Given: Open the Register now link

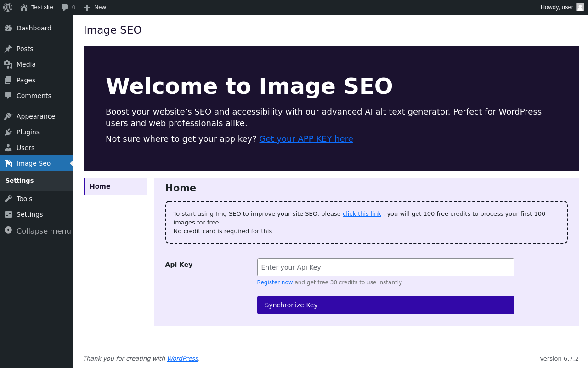Looking at the screenshot, I should tap(275, 282).
